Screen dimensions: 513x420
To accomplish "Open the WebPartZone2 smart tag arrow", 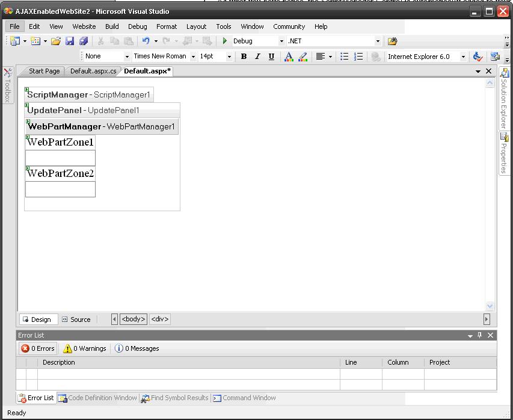I will [x=28, y=168].
